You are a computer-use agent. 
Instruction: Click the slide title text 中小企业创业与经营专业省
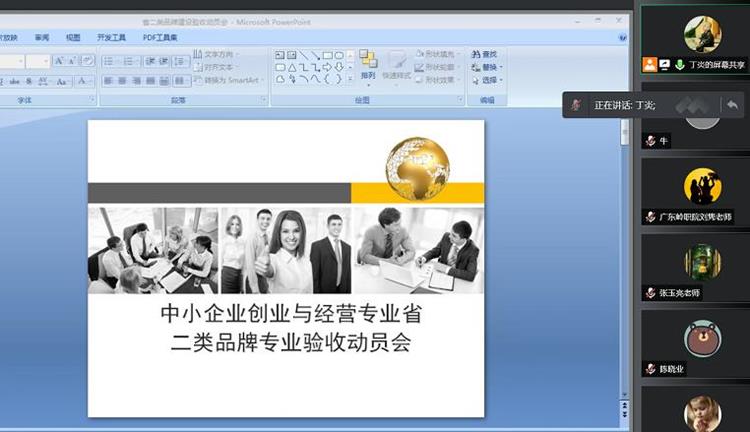[291, 314]
